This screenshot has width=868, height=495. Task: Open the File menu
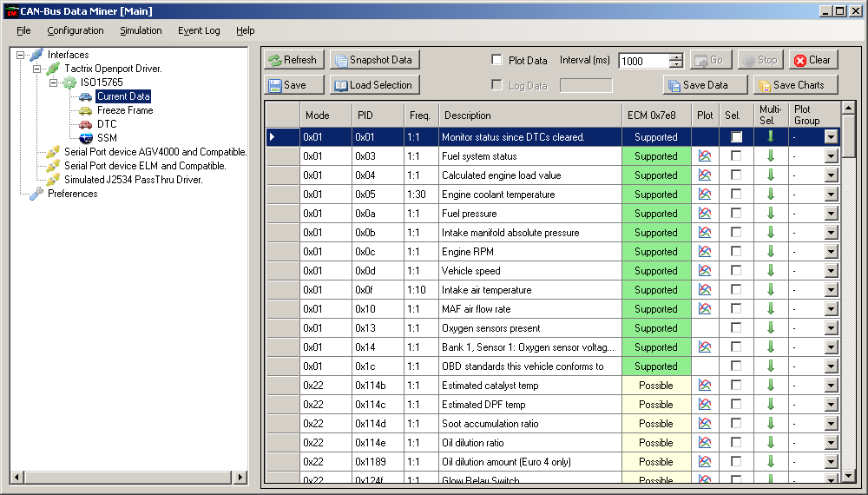23,30
